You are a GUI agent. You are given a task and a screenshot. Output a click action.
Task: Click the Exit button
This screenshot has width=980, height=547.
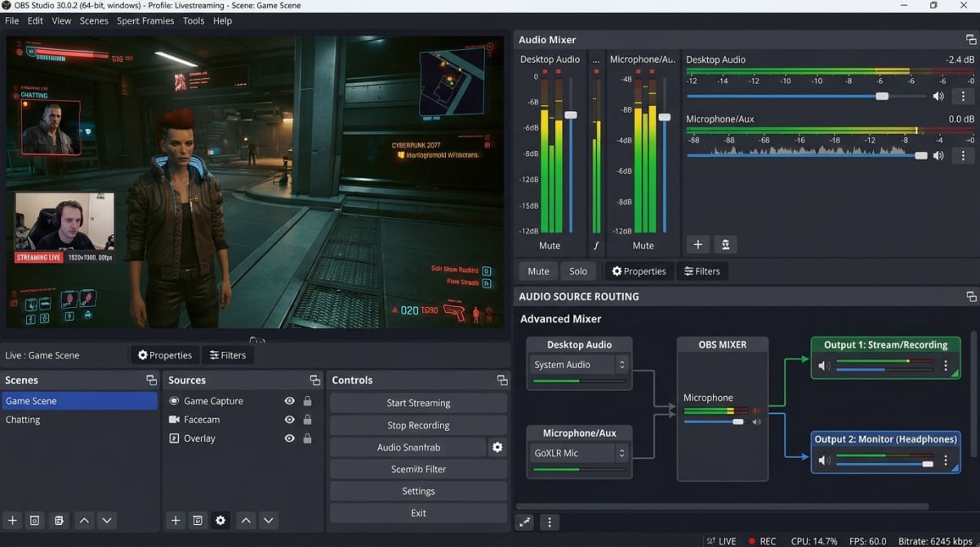point(418,514)
